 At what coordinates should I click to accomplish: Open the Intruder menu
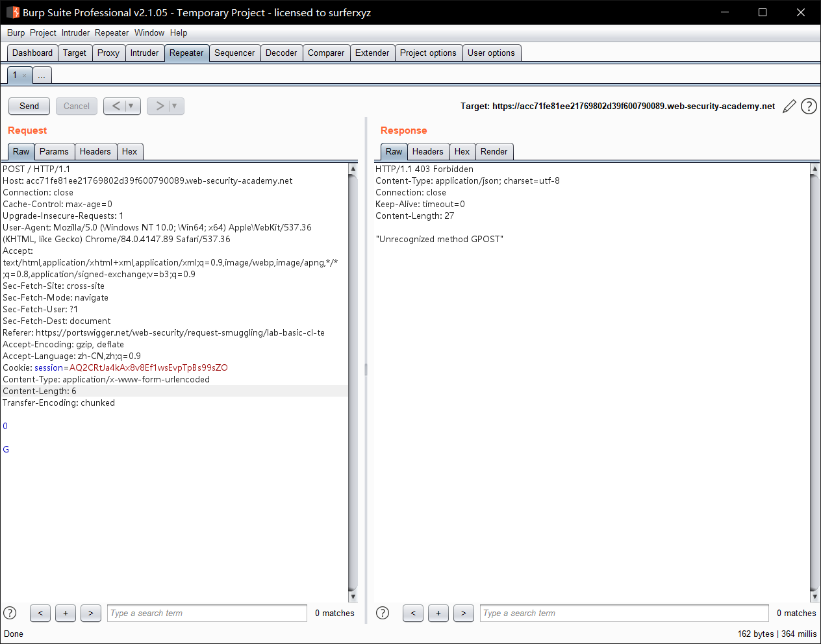click(x=75, y=32)
